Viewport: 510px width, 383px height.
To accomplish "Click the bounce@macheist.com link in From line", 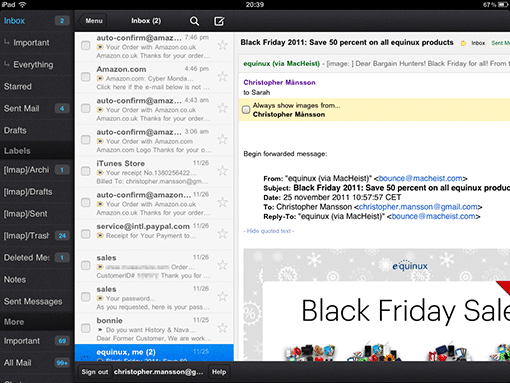I will click(420, 178).
